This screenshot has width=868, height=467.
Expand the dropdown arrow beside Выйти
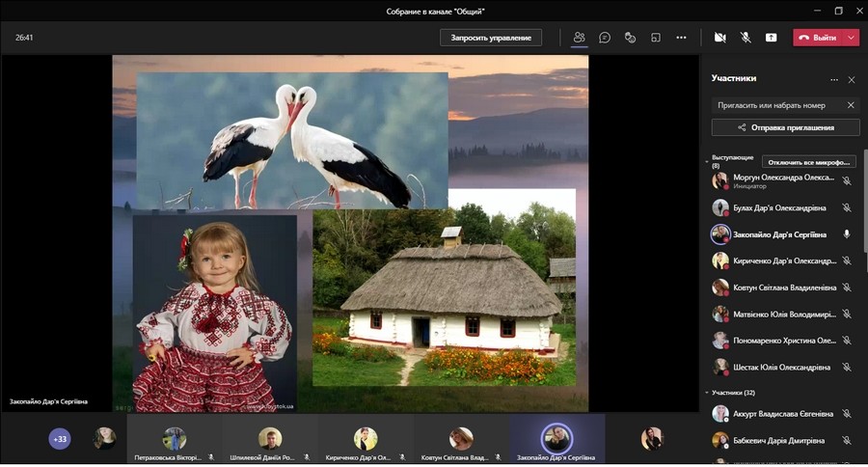(851, 38)
